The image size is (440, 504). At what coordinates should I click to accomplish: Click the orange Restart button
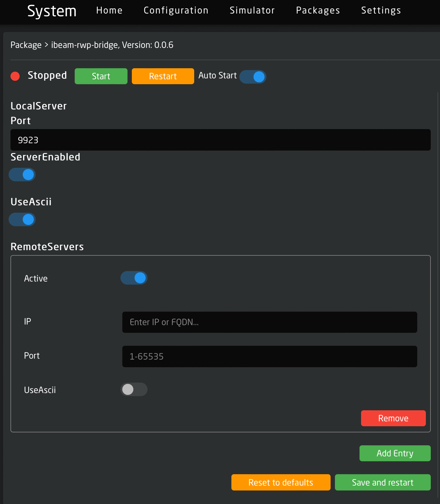coord(163,76)
